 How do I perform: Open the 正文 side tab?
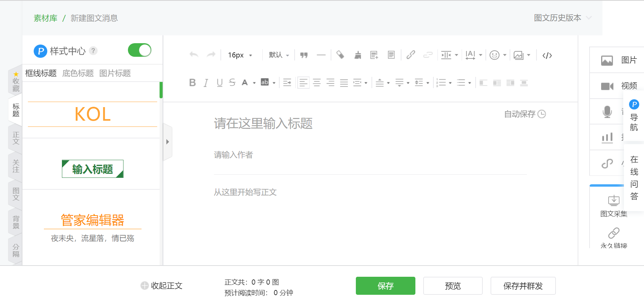pyautogui.click(x=16, y=138)
